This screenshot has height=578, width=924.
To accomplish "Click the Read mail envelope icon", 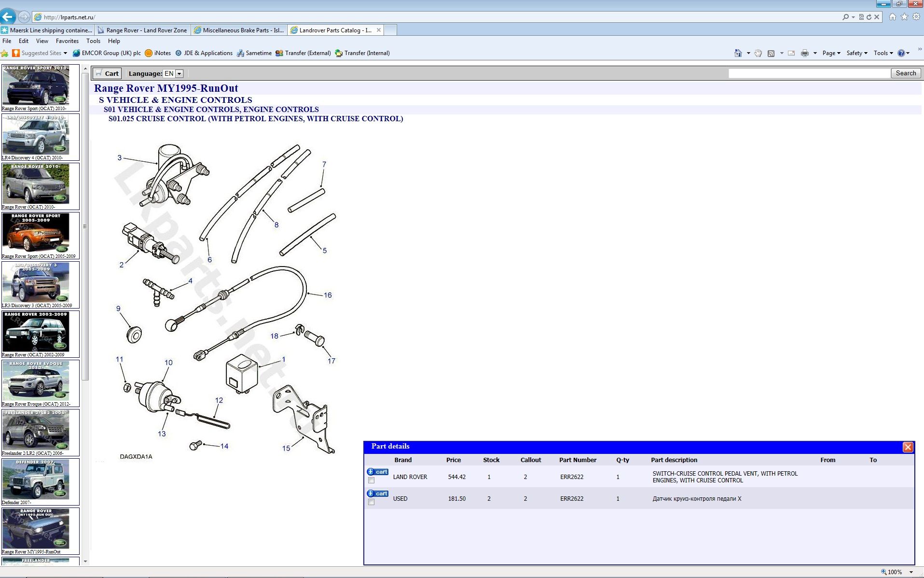I will click(791, 53).
